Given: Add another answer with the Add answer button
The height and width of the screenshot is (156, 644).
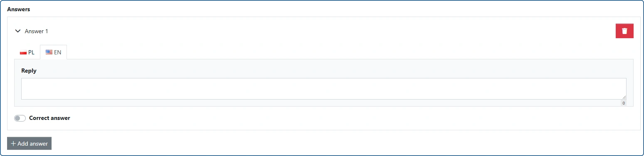Looking at the screenshot, I should point(29,144).
